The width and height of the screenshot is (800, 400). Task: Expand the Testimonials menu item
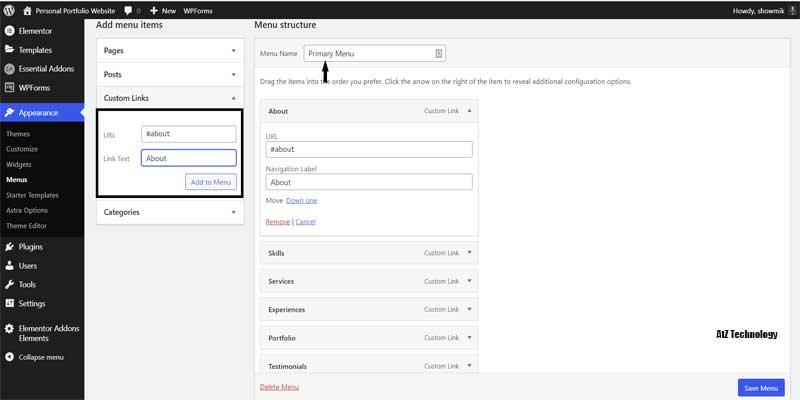click(469, 366)
